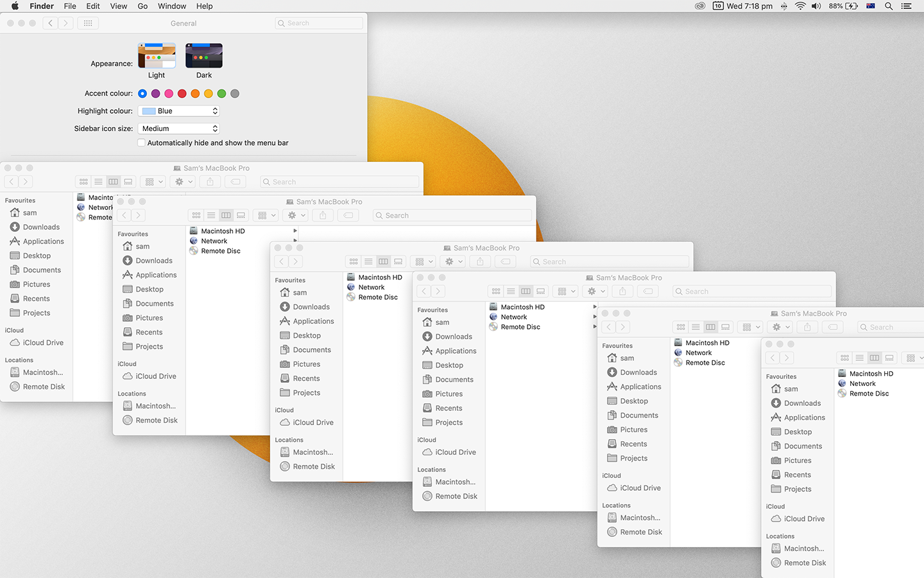The width and height of the screenshot is (924, 578).
Task: Open the Go menu
Action: point(142,6)
